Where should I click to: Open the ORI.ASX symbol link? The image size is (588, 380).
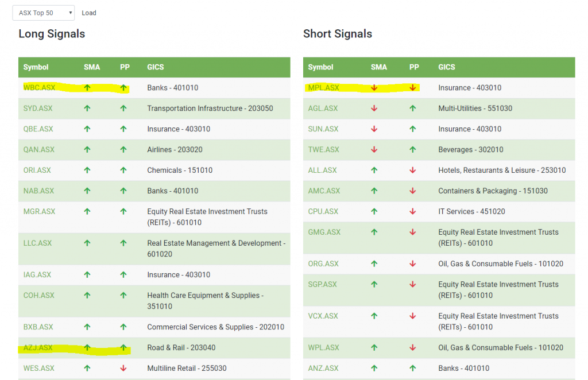tap(37, 170)
